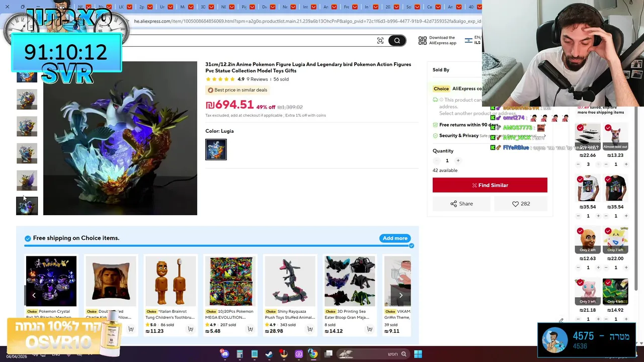Select the last product thumbnail in the gallery

pyautogui.click(x=27, y=206)
